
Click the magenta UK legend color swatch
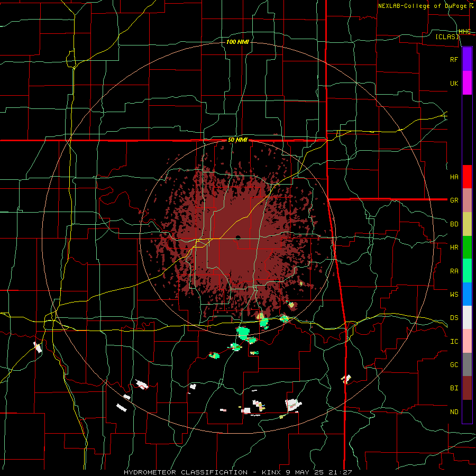(x=467, y=83)
